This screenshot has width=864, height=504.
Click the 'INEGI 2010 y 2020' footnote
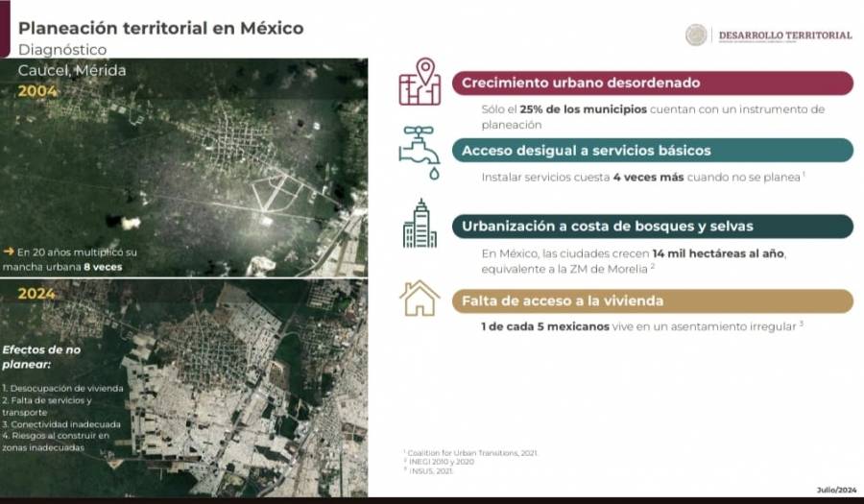(440, 462)
